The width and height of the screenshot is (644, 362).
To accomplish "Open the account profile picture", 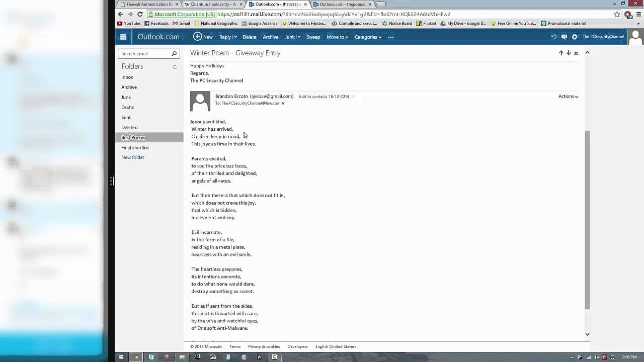I will click(x=636, y=37).
